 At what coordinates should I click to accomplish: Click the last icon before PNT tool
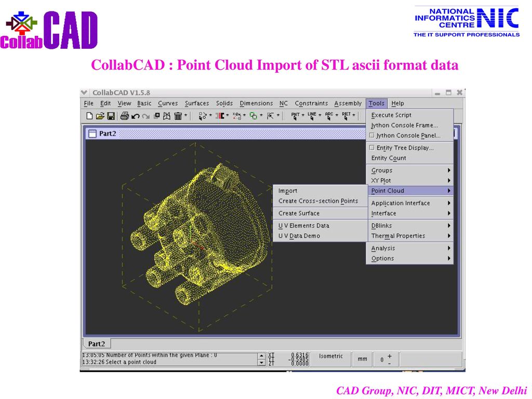pyautogui.click(x=270, y=116)
